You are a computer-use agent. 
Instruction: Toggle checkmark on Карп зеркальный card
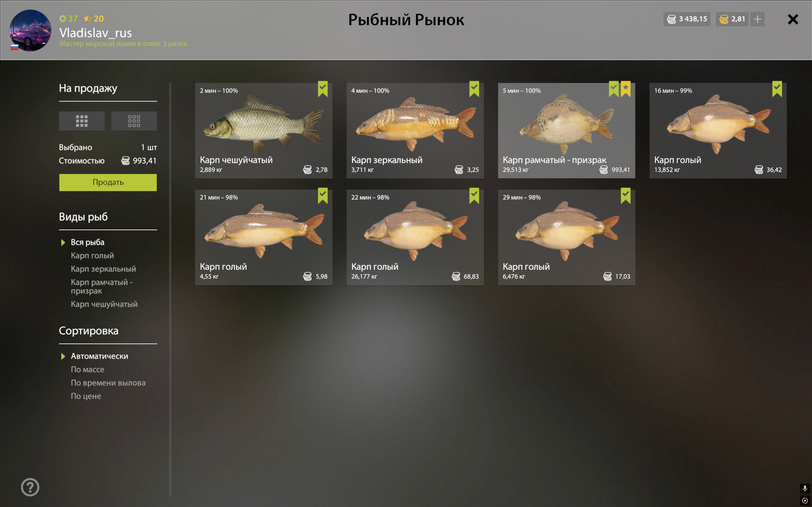474,89
